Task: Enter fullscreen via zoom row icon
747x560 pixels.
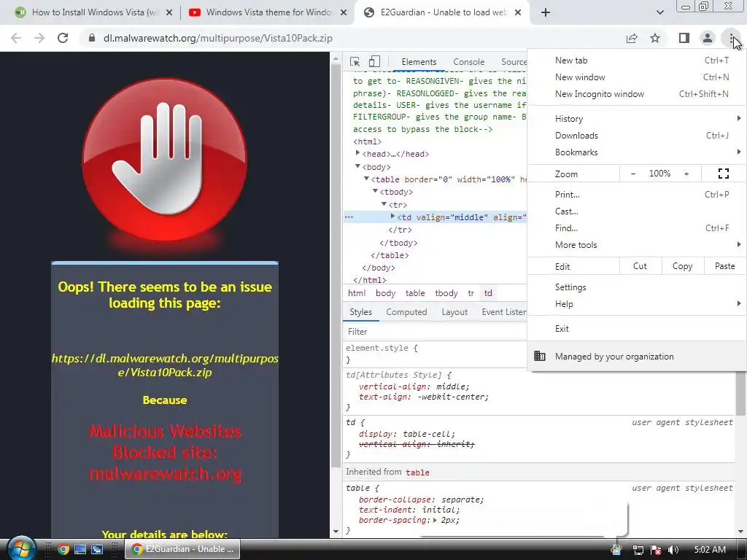Action: [x=724, y=174]
